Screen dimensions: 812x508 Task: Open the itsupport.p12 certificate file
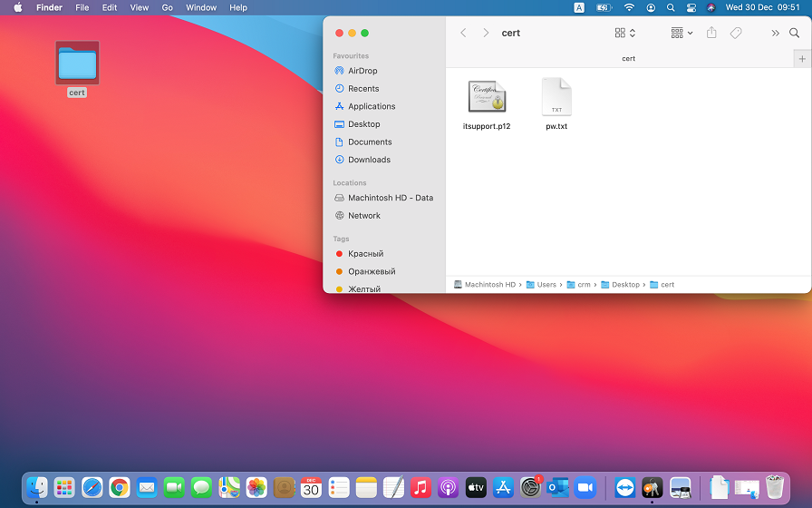(x=487, y=98)
